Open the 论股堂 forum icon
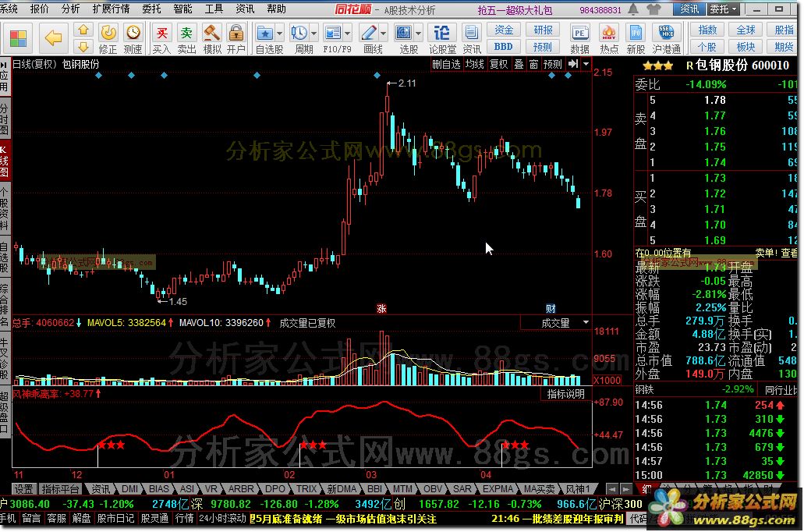The width and height of the screenshot is (804, 532). pos(442,38)
